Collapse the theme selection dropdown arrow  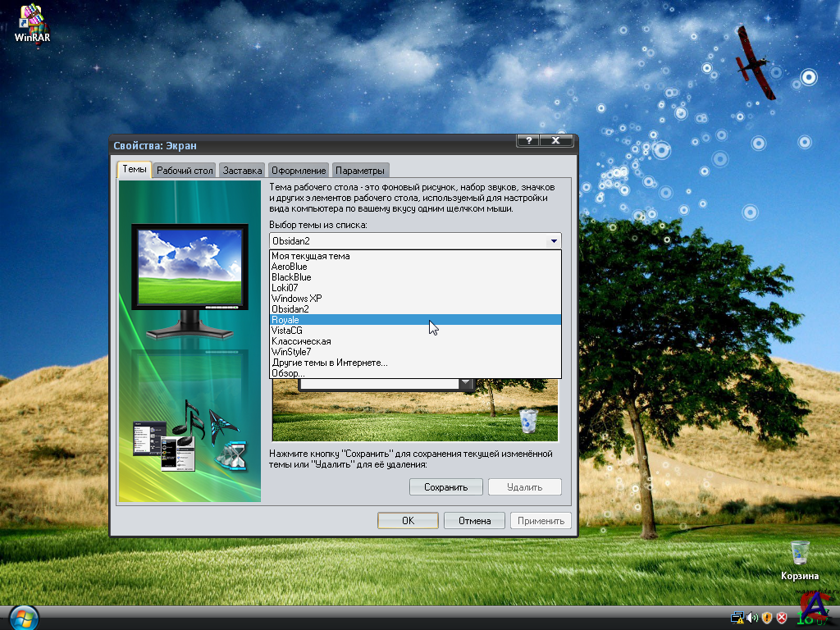click(554, 241)
